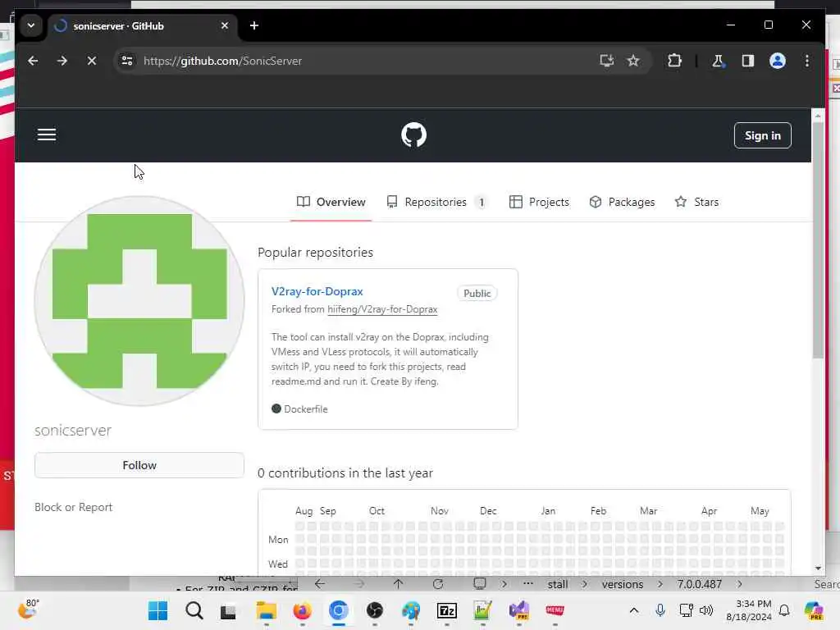Viewport: 840px width, 630px height.
Task: Open the Stars tab
Action: (x=697, y=202)
